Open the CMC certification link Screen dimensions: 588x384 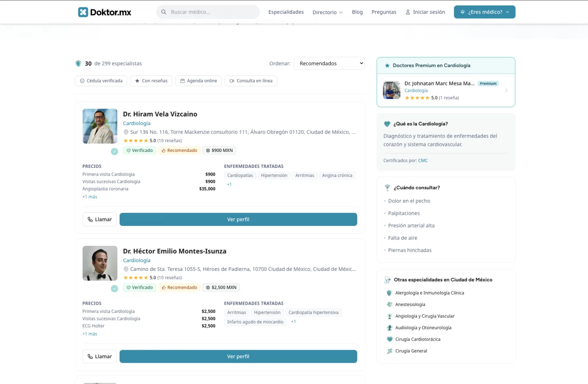coord(423,161)
